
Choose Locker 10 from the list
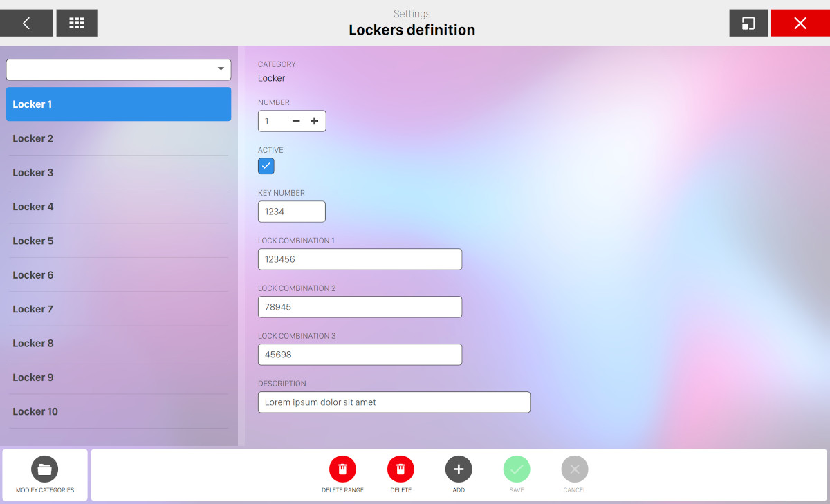118,411
